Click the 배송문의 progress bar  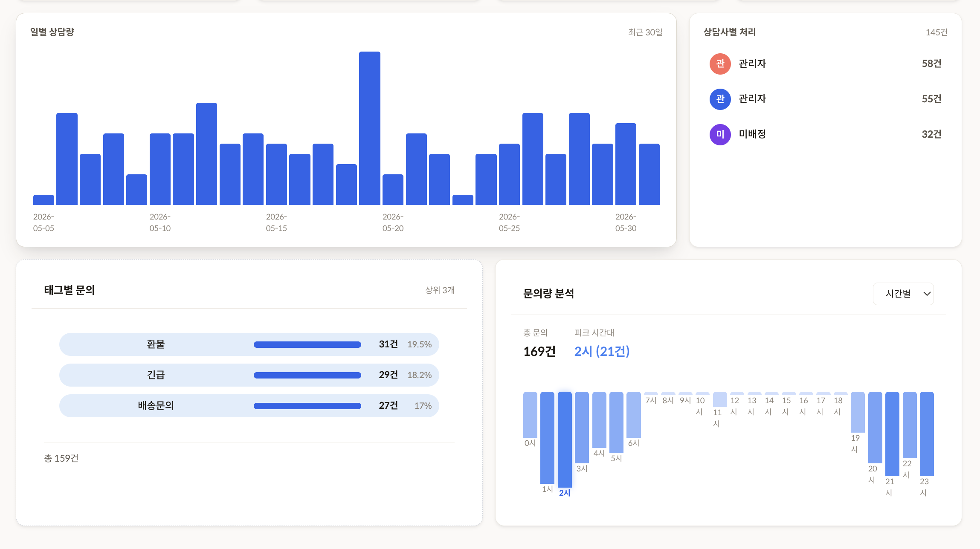[307, 406]
